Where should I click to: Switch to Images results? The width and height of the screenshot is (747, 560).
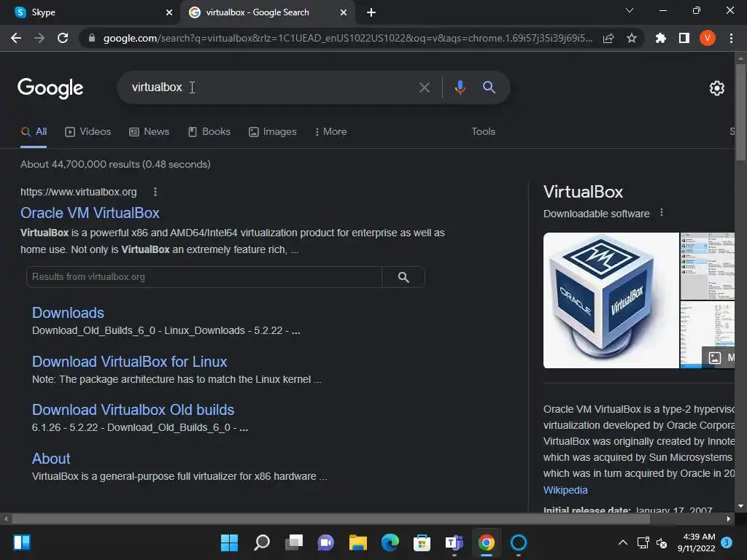273,132
